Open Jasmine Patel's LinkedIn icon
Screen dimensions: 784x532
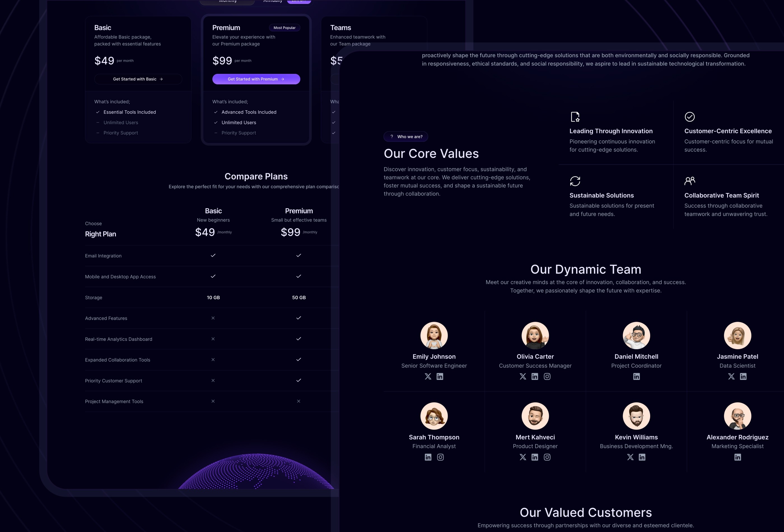coord(743,377)
